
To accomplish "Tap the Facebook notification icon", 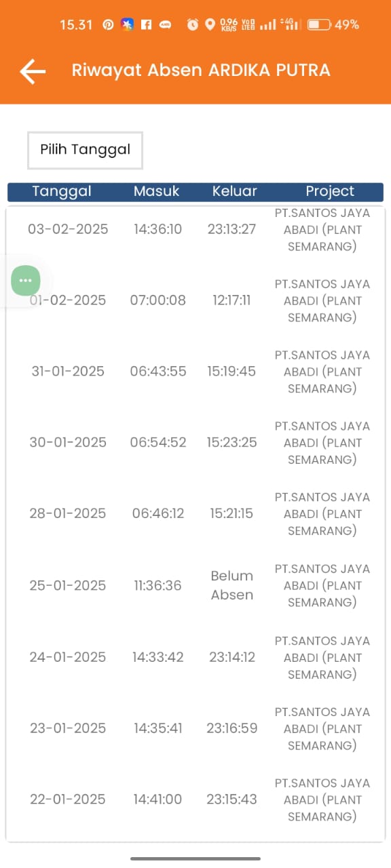I will [146, 24].
